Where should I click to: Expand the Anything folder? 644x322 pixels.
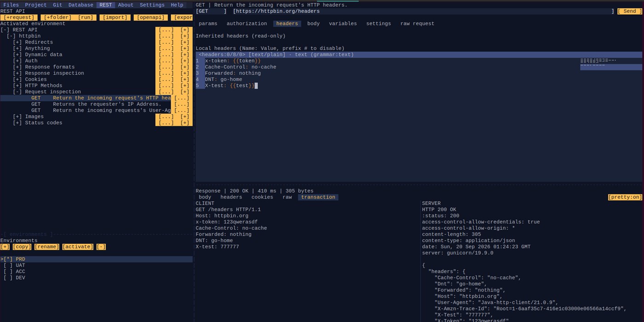[x=17, y=48]
